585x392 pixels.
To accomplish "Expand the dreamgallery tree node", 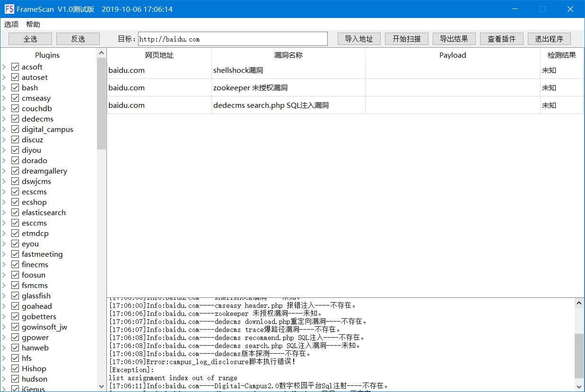I will click(x=4, y=171).
